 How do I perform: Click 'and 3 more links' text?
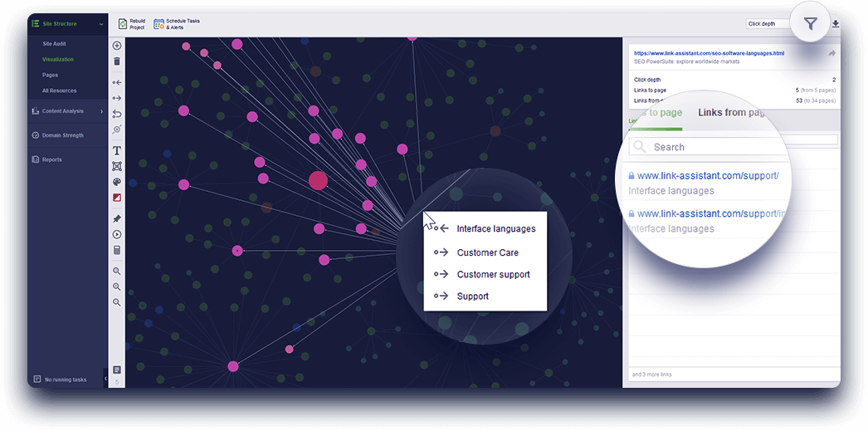click(x=651, y=375)
